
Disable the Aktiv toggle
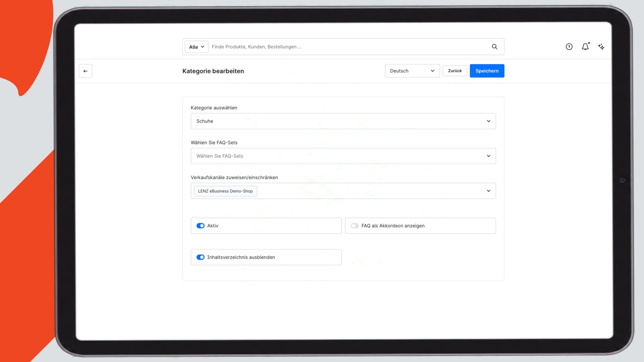(x=200, y=226)
